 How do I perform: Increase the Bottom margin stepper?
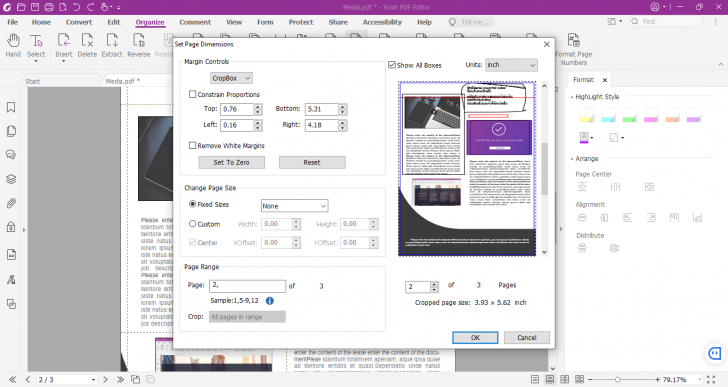(343, 107)
